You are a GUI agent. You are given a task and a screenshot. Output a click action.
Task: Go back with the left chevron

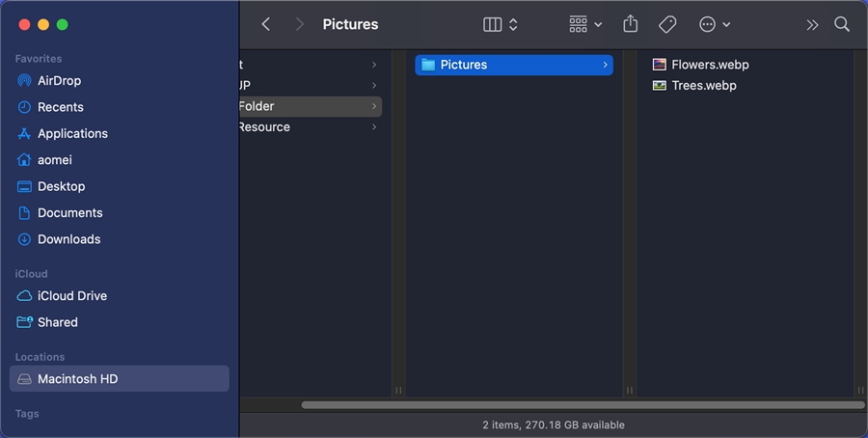266,24
